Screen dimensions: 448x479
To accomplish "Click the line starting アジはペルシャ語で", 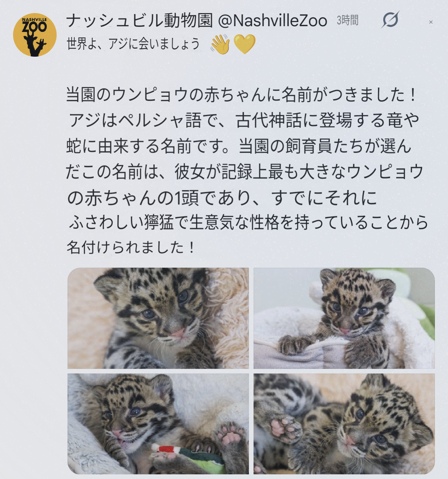I will coord(244,121).
